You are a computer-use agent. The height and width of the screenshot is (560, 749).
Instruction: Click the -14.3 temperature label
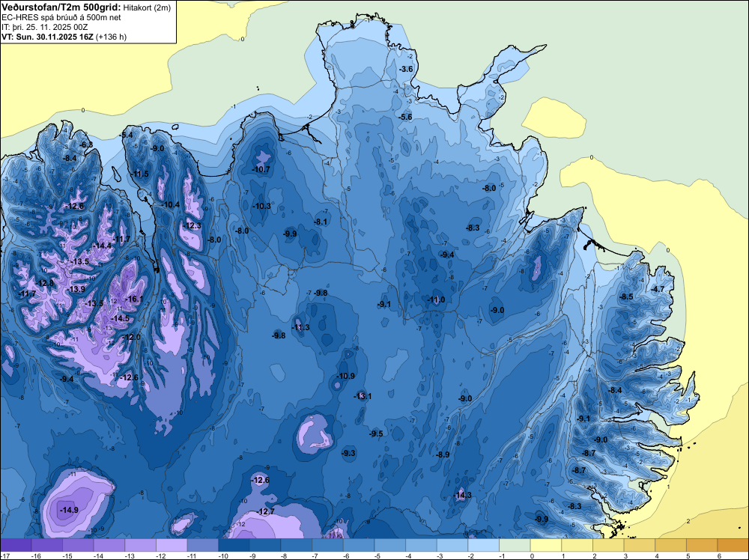tap(462, 495)
